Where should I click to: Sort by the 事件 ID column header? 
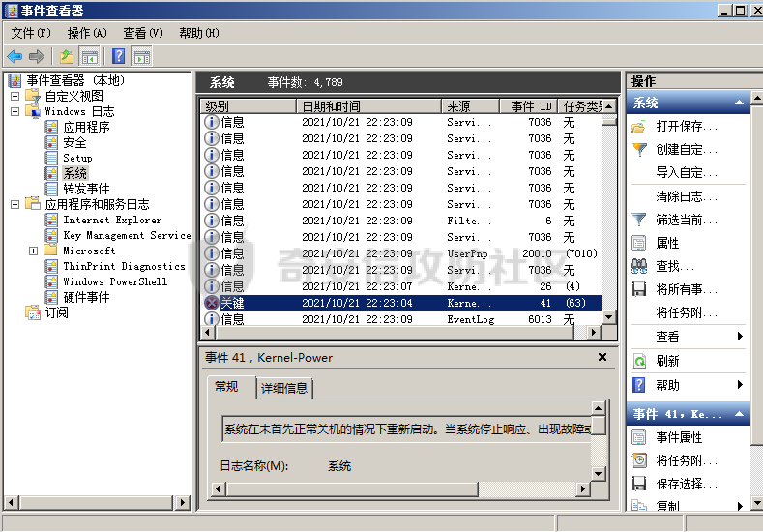(528, 106)
